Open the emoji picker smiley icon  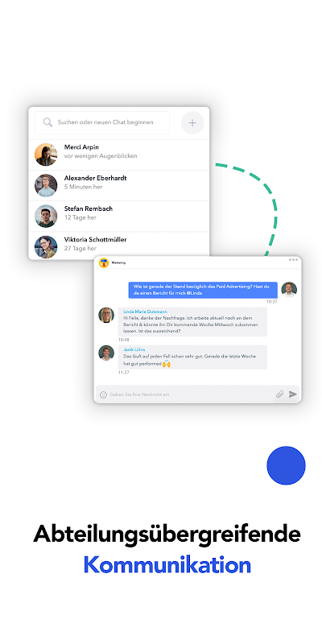[x=104, y=394]
